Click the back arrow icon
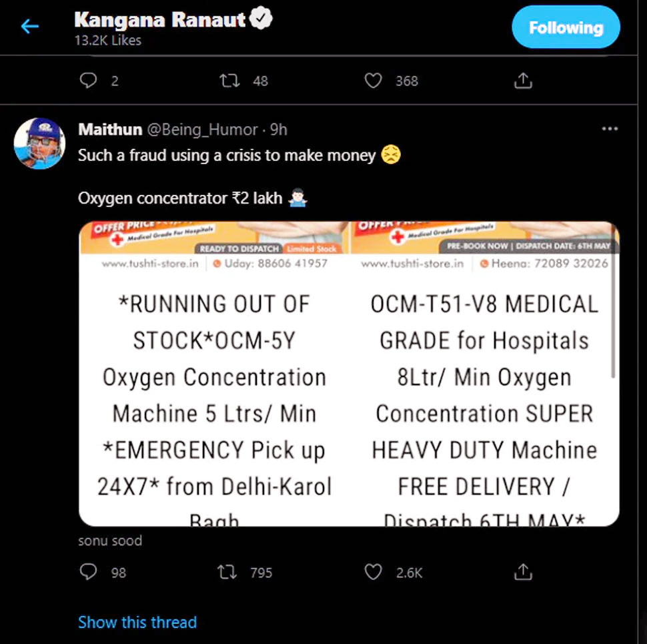This screenshot has width=647, height=644. 30,27
